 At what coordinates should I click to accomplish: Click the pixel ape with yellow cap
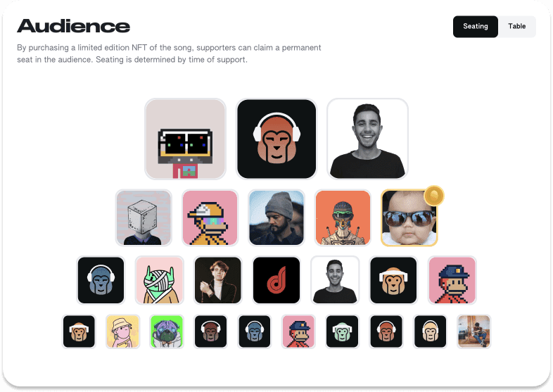tap(210, 217)
